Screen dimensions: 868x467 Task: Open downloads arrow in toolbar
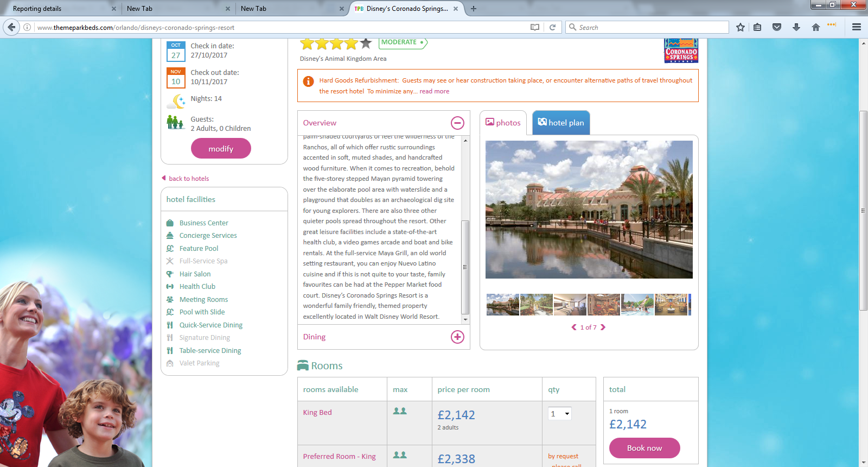tap(796, 27)
